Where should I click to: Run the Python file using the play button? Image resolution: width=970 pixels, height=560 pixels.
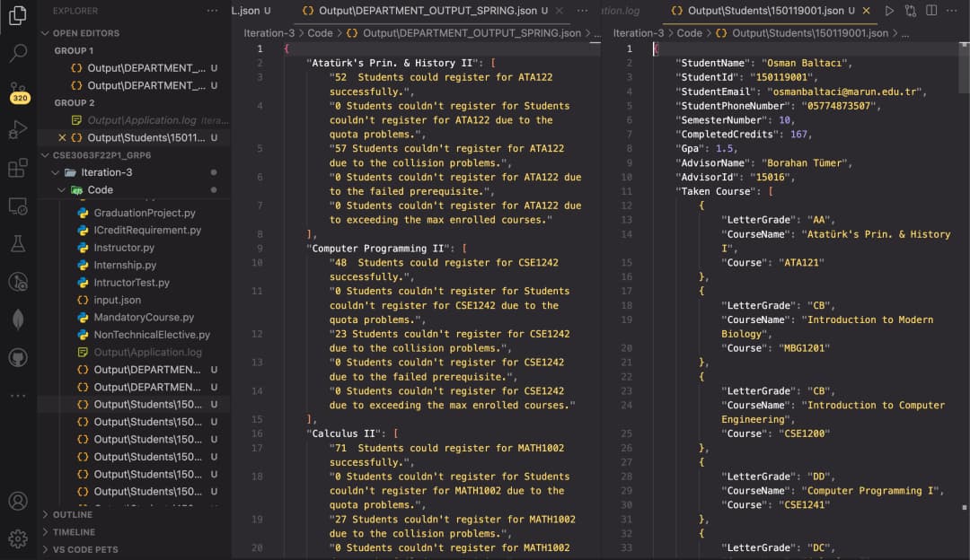[889, 11]
